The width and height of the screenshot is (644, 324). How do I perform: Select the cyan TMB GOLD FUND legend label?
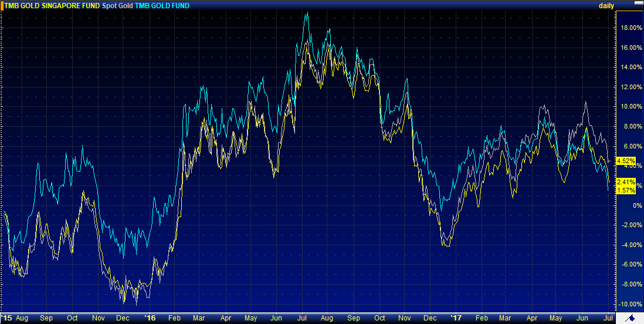(165, 6)
